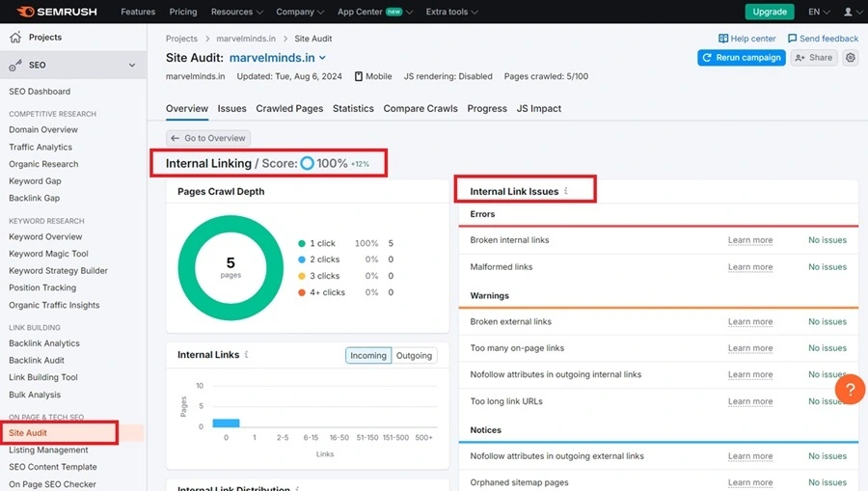Open marvelminds.in project dropdown
Image resolution: width=868 pixels, height=491 pixels.
(278, 58)
